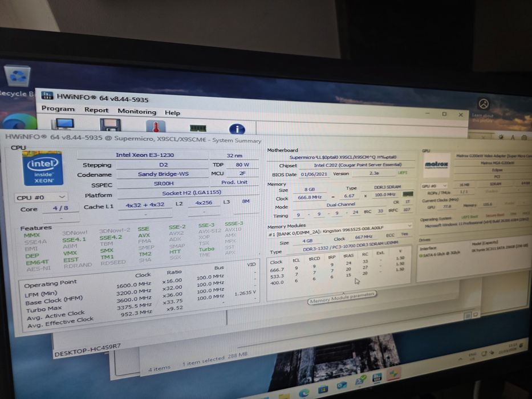532x399 pixels.
Task: Click the DESKTOP-HC4S9R7 computer name
Action: [x=87, y=350]
